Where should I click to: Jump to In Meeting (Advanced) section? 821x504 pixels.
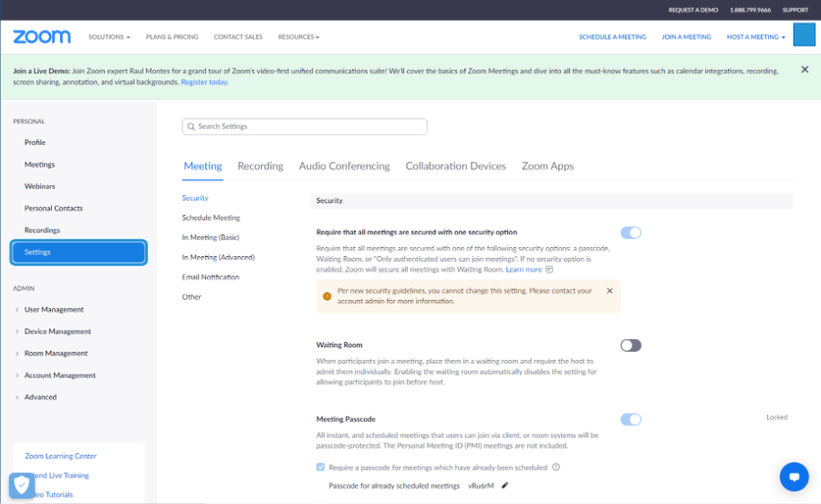pyautogui.click(x=218, y=257)
